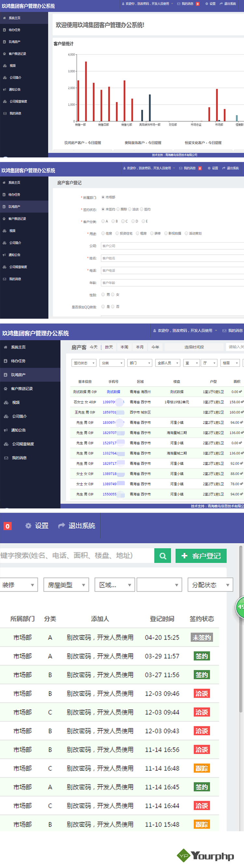Click the 客户姓名 input field
The image size is (244, 868).
click(172, 258)
